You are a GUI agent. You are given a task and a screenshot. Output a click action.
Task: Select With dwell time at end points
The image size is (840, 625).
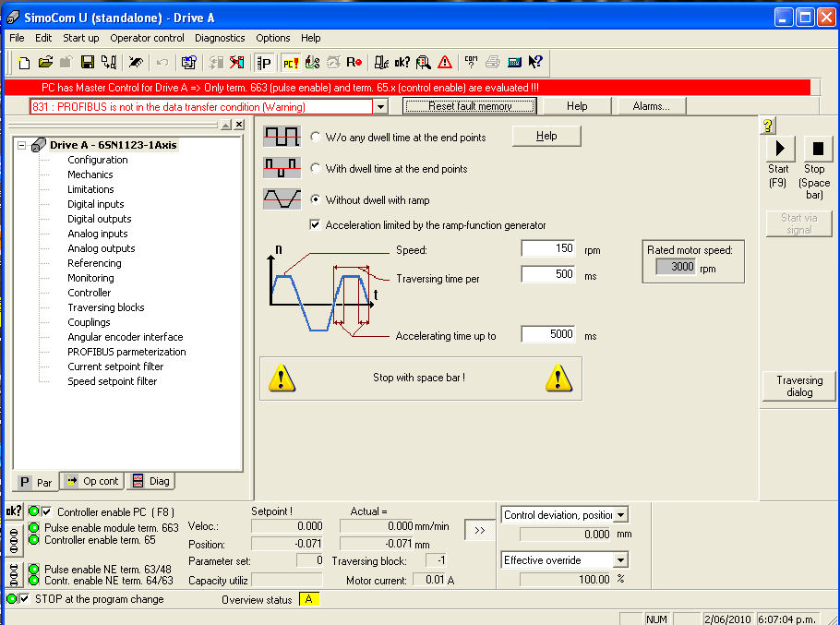pos(316,169)
